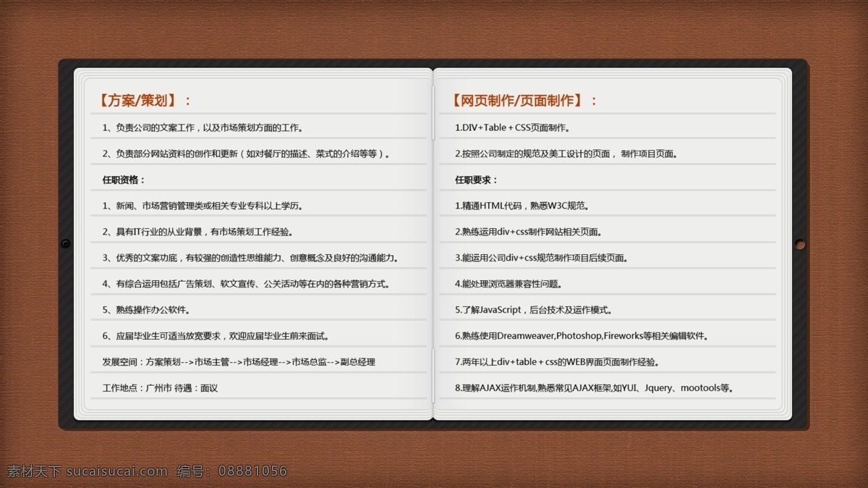Click line '2.按照公司制定的规范'
The height and width of the screenshot is (488, 868).
click(566, 153)
